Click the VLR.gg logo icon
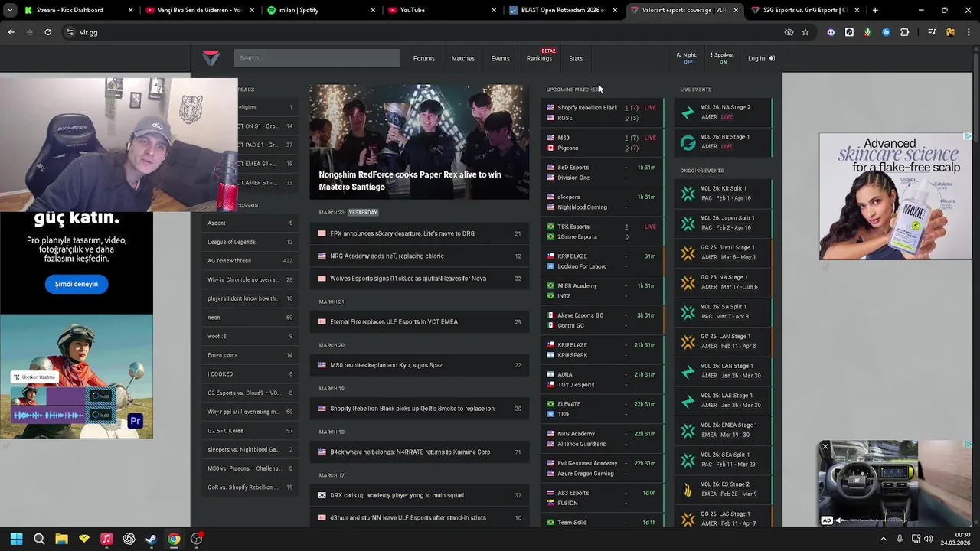This screenshot has height=551, width=980. click(x=211, y=58)
